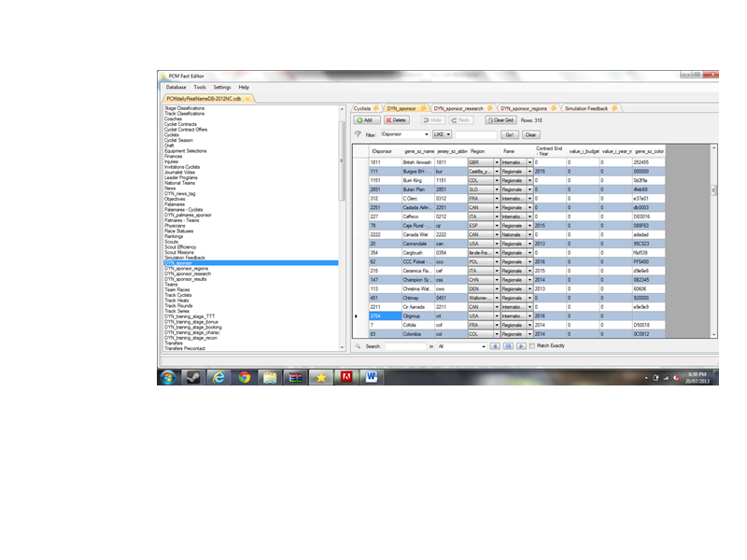Open Microsoft Word from the taskbar
Screen dimensions: 747x560
pyautogui.click(x=371, y=377)
